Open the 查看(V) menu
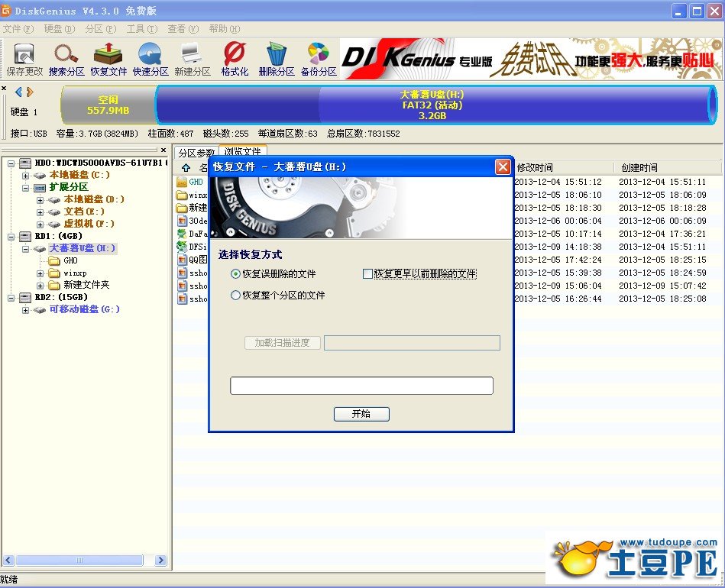 pyautogui.click(x=183, y=29)
